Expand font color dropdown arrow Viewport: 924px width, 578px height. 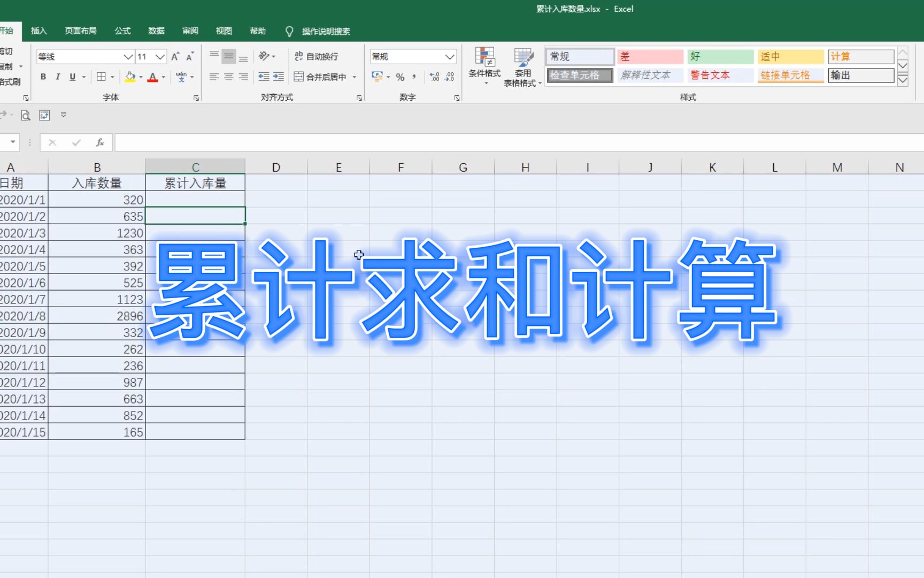(x=164, y=77)
